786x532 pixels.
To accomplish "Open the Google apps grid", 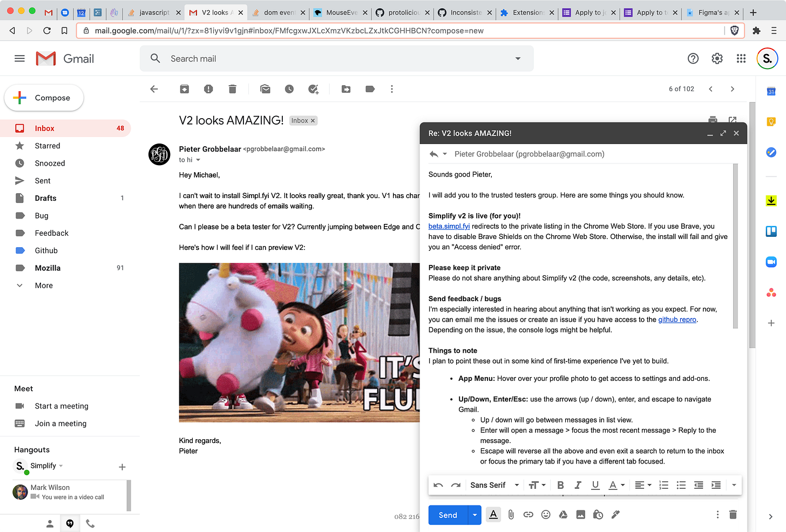I will coord(741,58).
